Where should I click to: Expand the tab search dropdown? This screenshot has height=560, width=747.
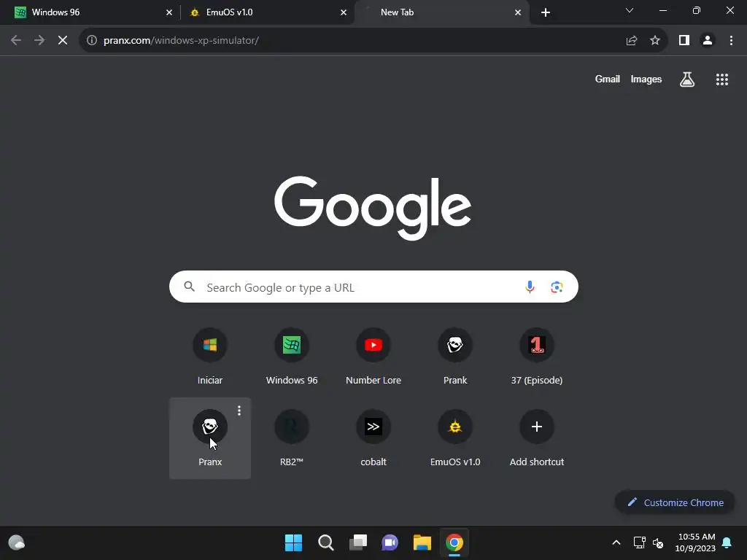click(630, 10)
